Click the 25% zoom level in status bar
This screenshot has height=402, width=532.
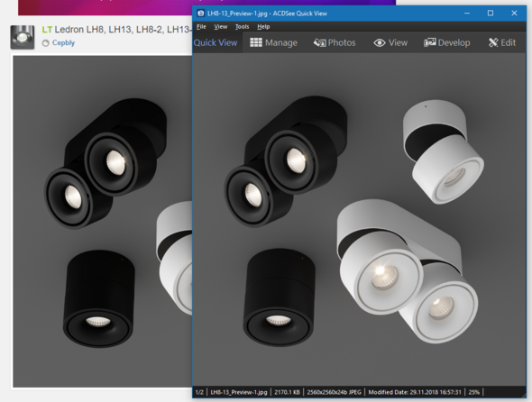point(473,392)
